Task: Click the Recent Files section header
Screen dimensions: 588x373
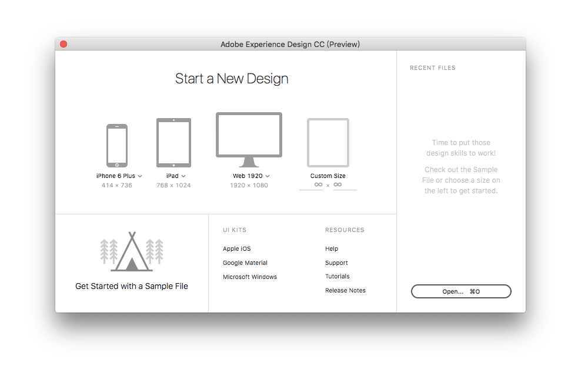Action: (x=433, y=68)
